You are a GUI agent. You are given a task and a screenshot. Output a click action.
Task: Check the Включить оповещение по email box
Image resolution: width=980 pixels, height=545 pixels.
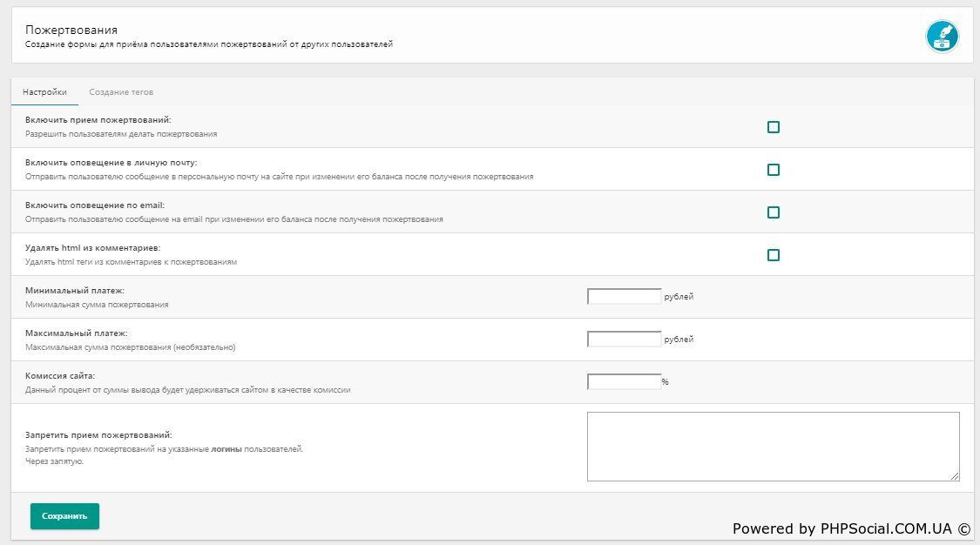773,212
